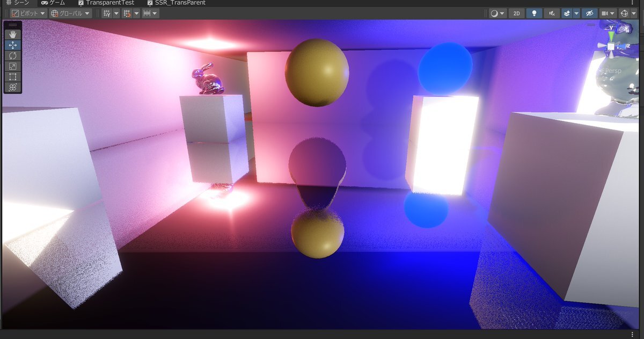Toggle 2D view mode
The width and height of the screenshot is (644, 339).
[x=516, y=13]
